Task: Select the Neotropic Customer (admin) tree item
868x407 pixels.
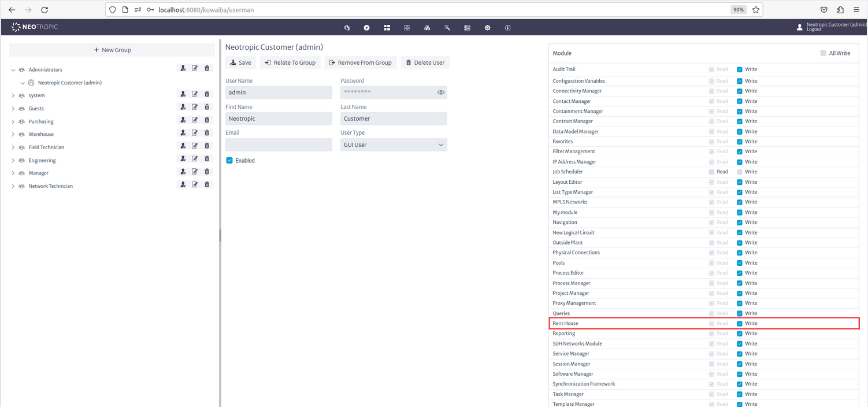Action: pyautogui.click(x=71, y=82)
